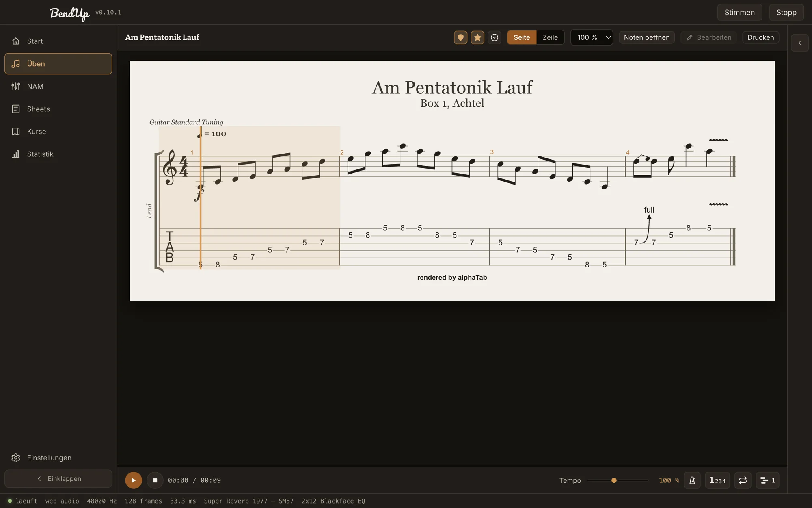Viewport: 812px width, 508px height.
Task: Toggle loop playback icon
Action: click(x=743, y=480)
